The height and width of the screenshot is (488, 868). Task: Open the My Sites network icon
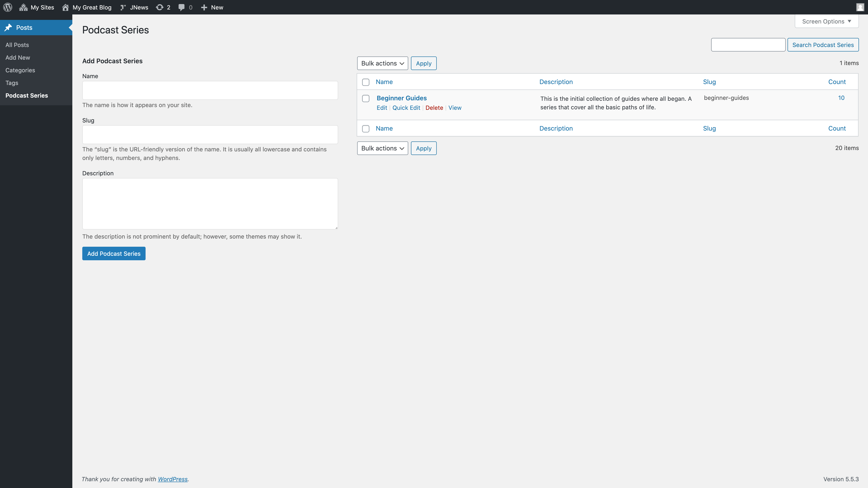click(23, 7)
